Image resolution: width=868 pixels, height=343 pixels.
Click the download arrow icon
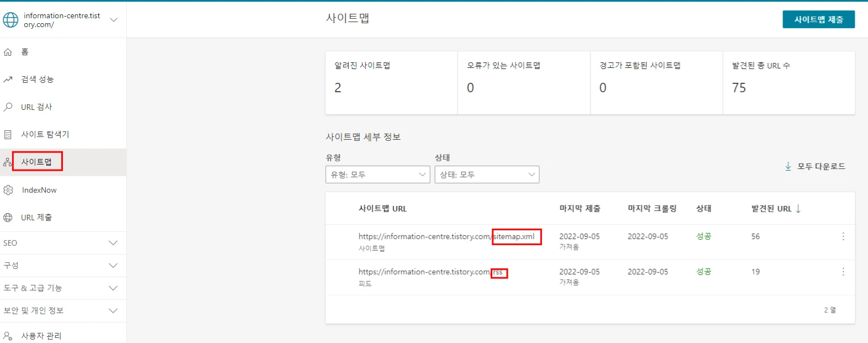click(x=788, y=166)
